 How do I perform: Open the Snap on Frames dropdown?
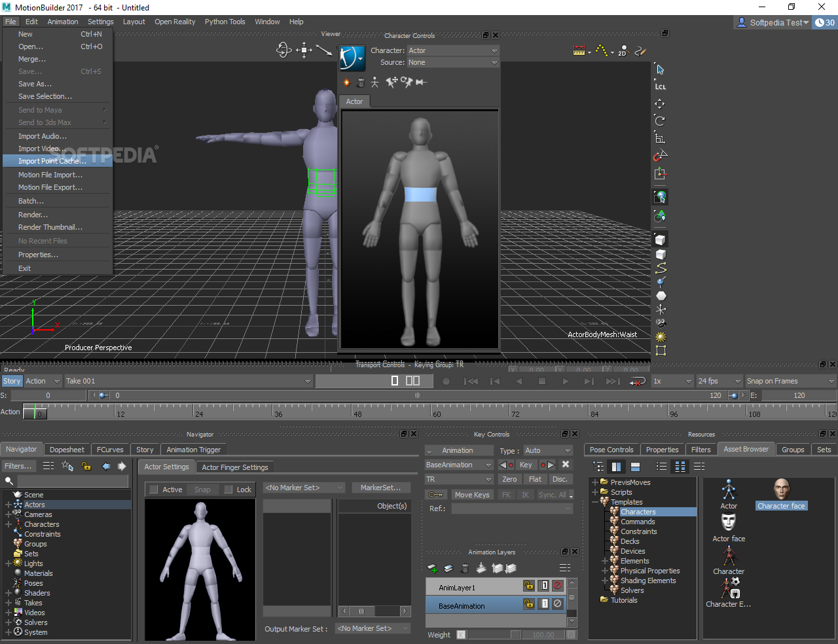pos(791,381)
